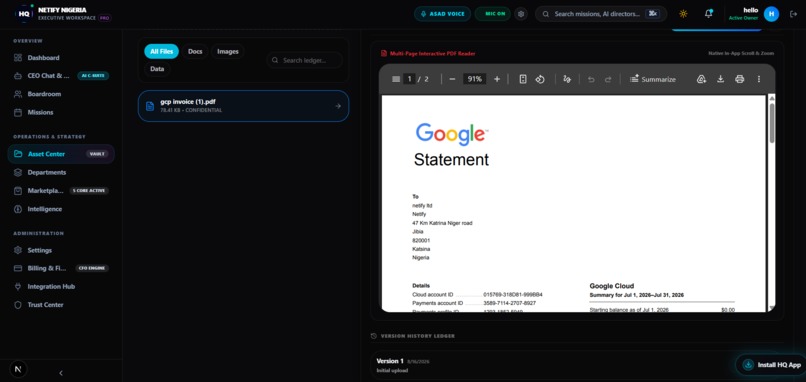
Task: Click the logout icon
Action: [793, 14]
